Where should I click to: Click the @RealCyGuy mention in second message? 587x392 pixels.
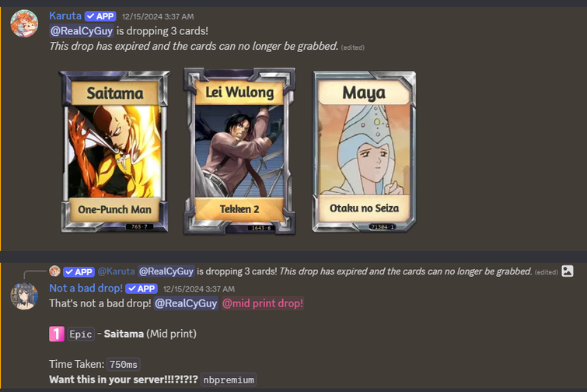(186, 303)
